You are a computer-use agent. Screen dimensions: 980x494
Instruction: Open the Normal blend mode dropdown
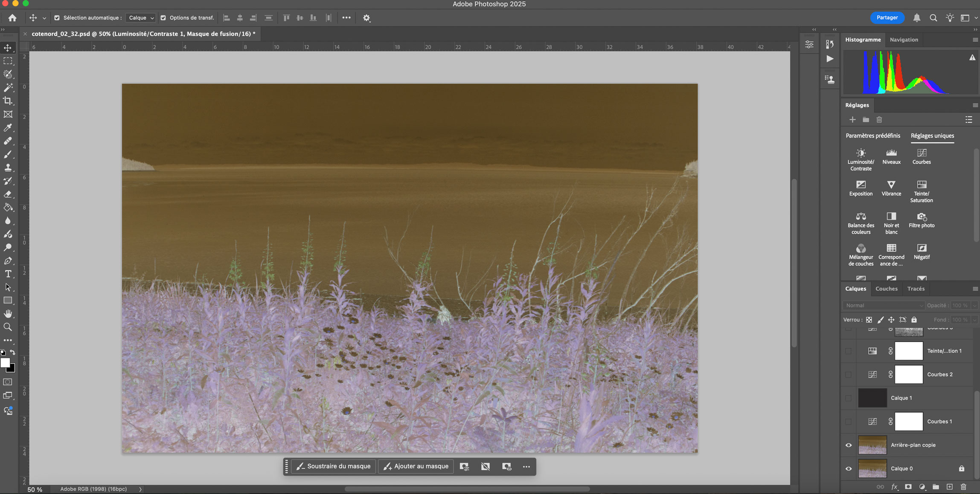883,305
